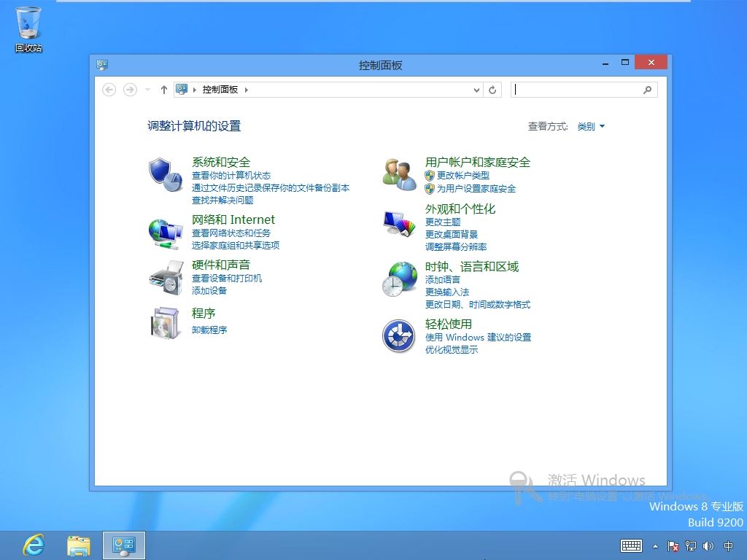Open 网络和 Internet category link

tap(233, 219)
